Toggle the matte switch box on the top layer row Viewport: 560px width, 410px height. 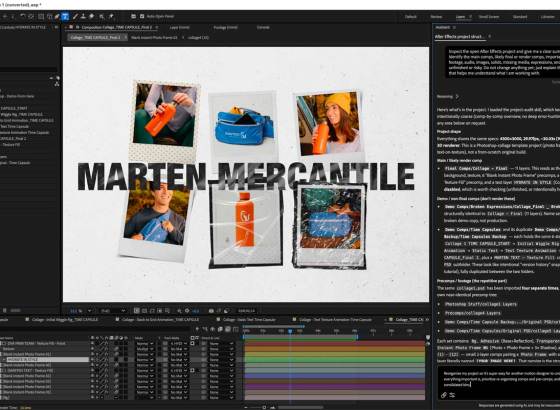(x=192, y=344)
